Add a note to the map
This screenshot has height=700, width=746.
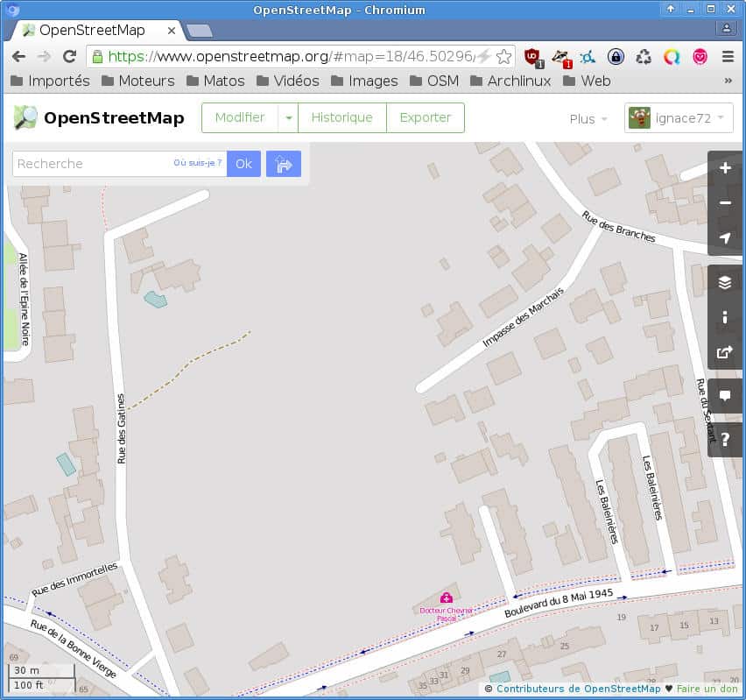[725, 396]
